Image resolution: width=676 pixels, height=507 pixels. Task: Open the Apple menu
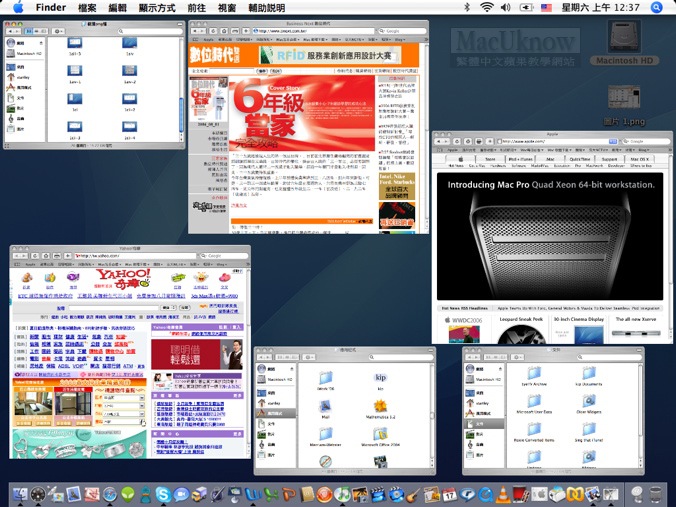point(18,7)
